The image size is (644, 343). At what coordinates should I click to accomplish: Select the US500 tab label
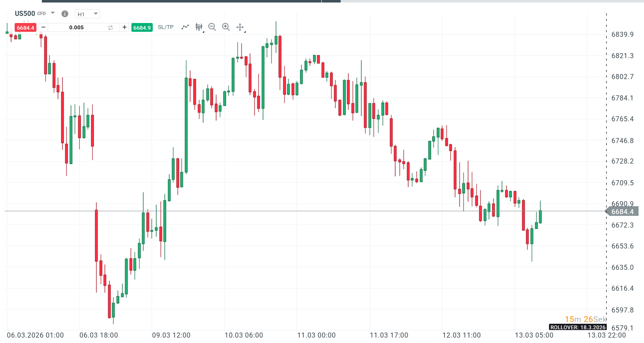25,13
